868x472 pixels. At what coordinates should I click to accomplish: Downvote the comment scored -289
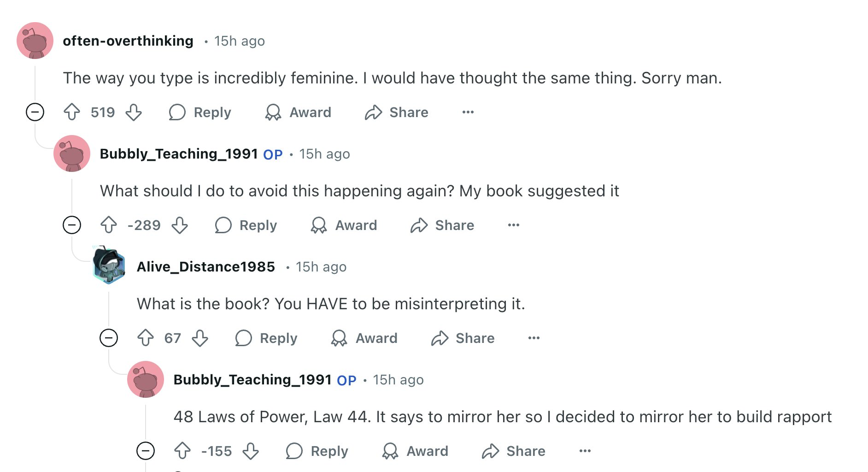[x=179, y=225]
